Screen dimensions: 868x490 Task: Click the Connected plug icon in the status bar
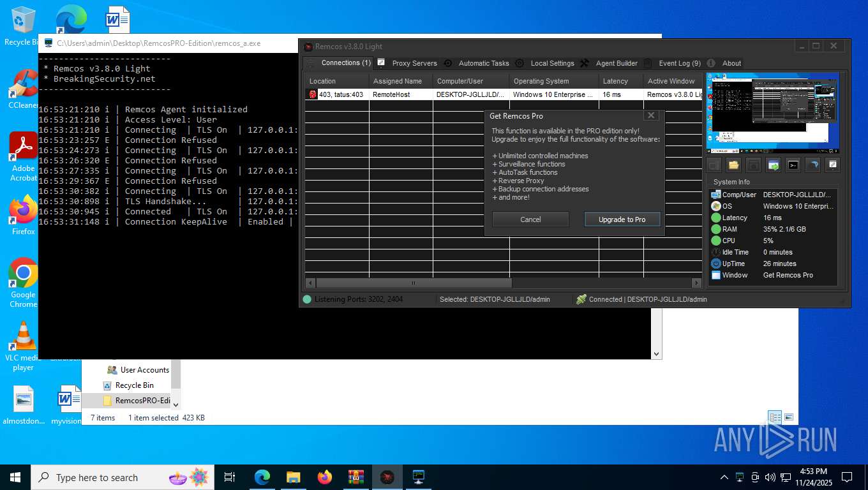pos(581,299)
